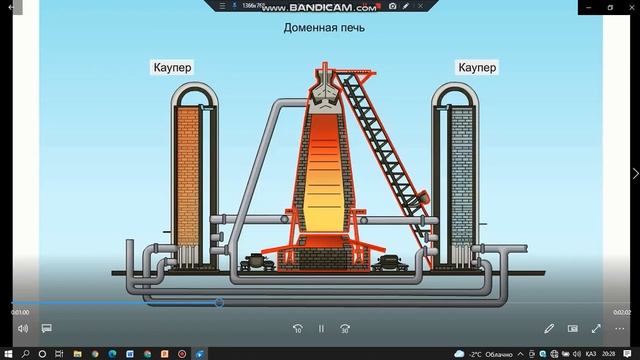Image resolution: width=640 pixels, height=360 pixels.
Task: Open subtitles and captions menu
Action: click(47, 328)
